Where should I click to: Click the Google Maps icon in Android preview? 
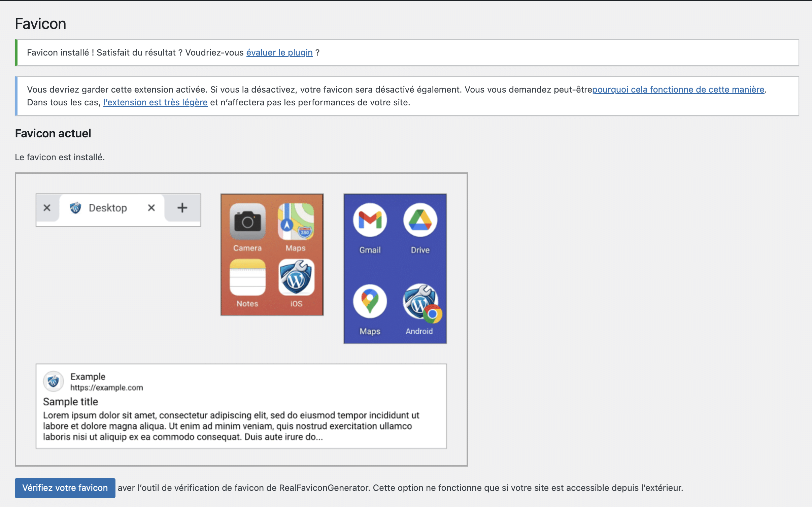pyautogui.click(x=370, y=301)
